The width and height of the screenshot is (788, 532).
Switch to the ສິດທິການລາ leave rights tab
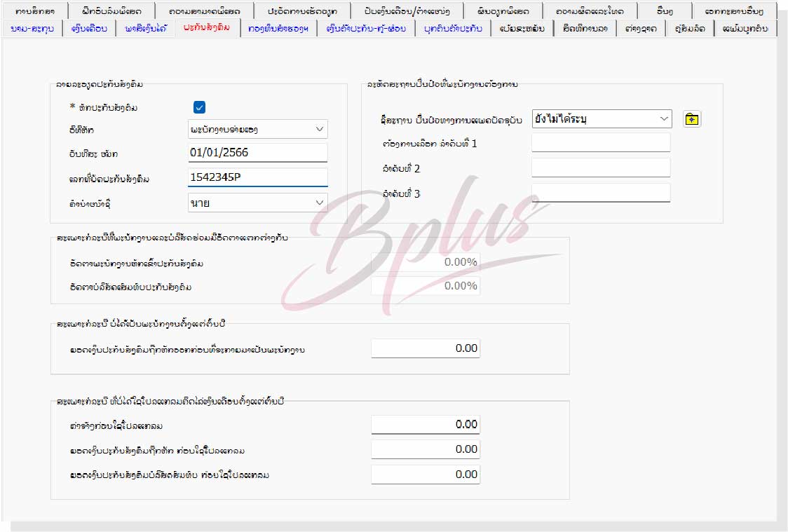point(584,29)
